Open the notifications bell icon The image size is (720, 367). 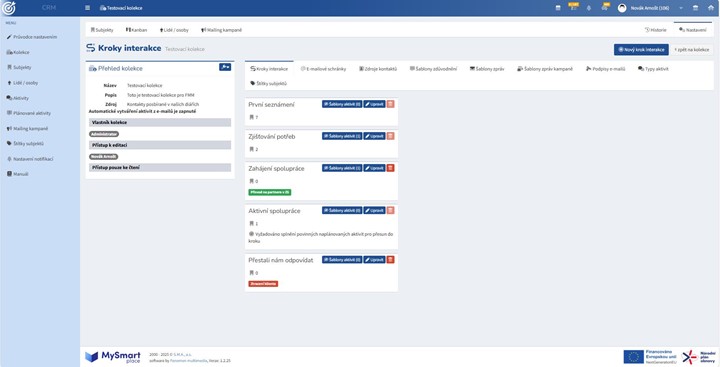coord(589,8)
